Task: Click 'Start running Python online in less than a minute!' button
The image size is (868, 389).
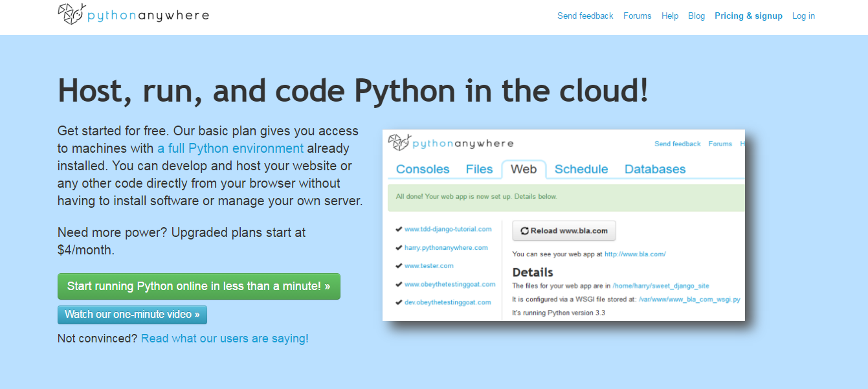Action: pyautogui.click(x=199, y=286)
